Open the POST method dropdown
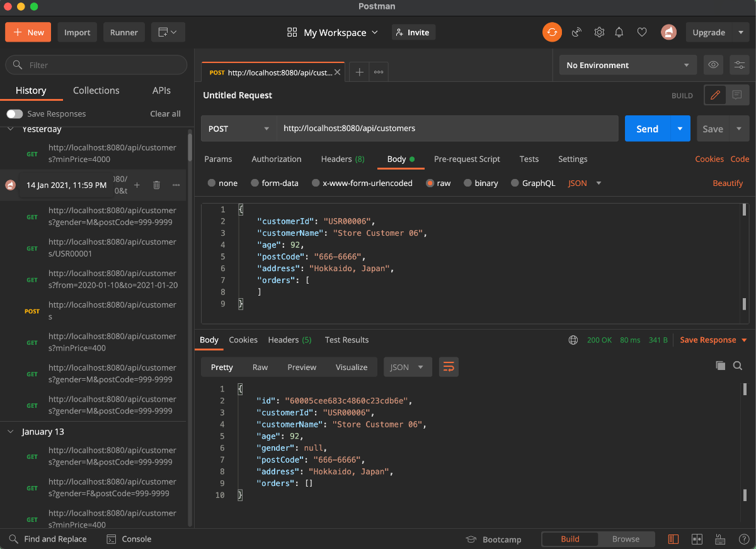The width and height of the screenshot is (756, 549). 239,129
